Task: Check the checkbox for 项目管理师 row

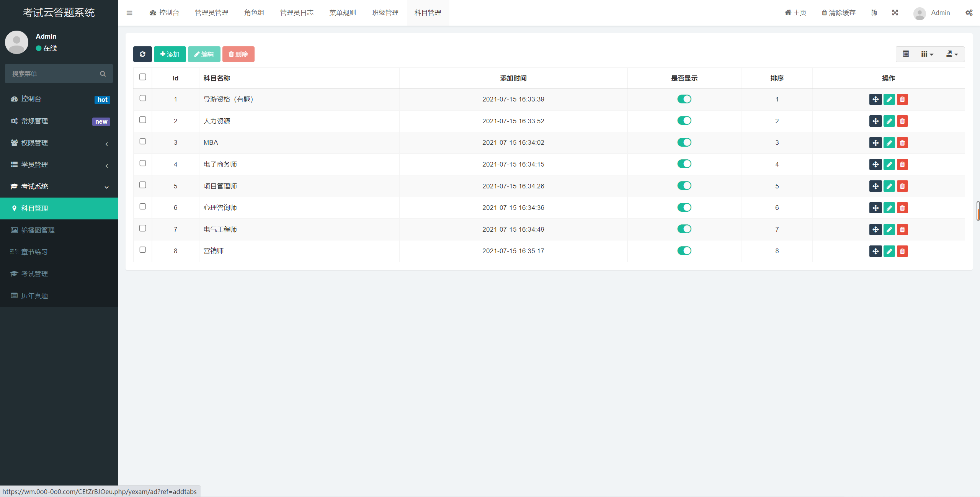Action: (x=143, y=185)
